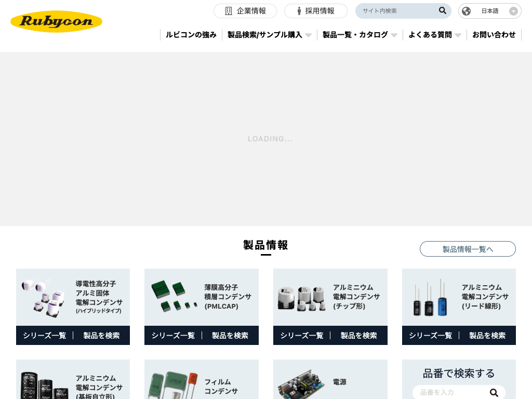The width and height of the screenshot is (532, 399).
Task: Open the ルビコンの強み menu item
Action: point(191,35)
